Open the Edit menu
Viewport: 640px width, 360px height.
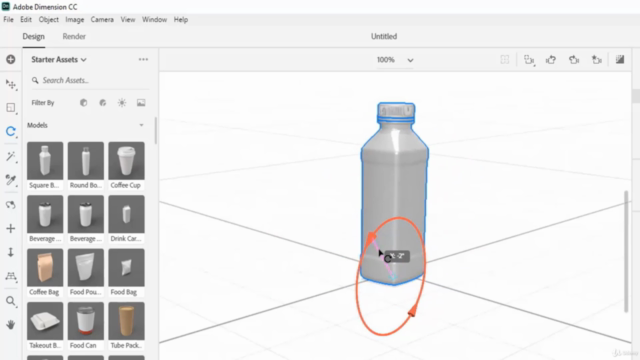[26, 20]
